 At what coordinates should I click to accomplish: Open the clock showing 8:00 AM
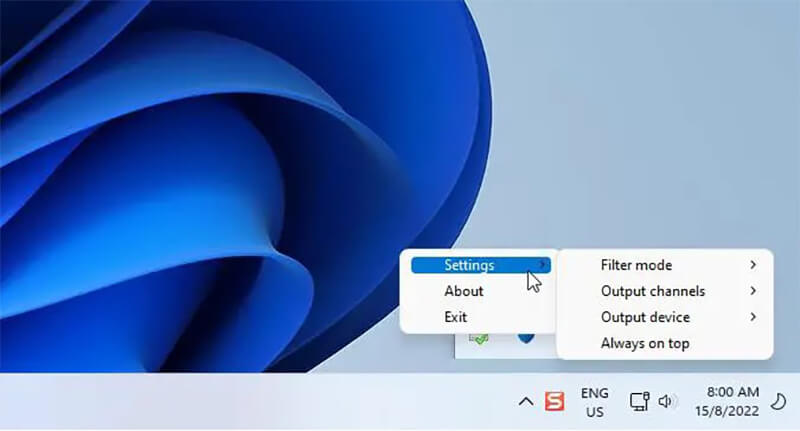coord(733,401)
